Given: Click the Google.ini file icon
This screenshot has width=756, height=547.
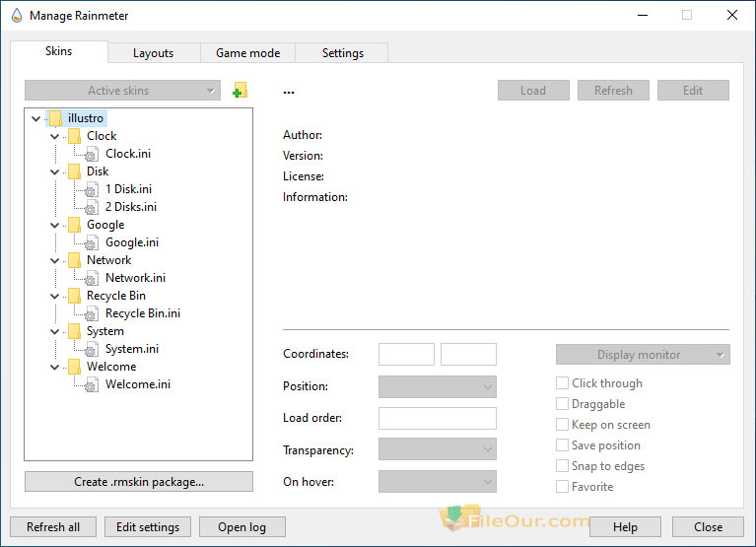Looking at the screenshot, I should [92, 242].
